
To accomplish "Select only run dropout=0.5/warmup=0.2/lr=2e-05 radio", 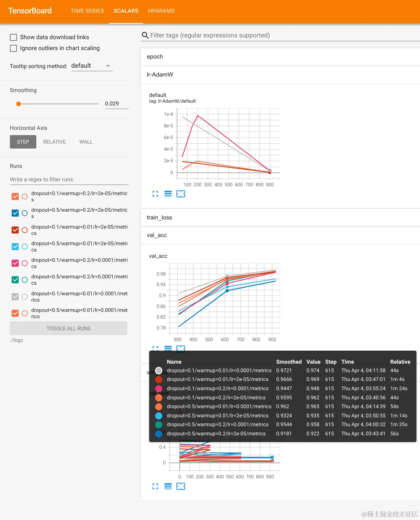I will (x=25, y=213).
